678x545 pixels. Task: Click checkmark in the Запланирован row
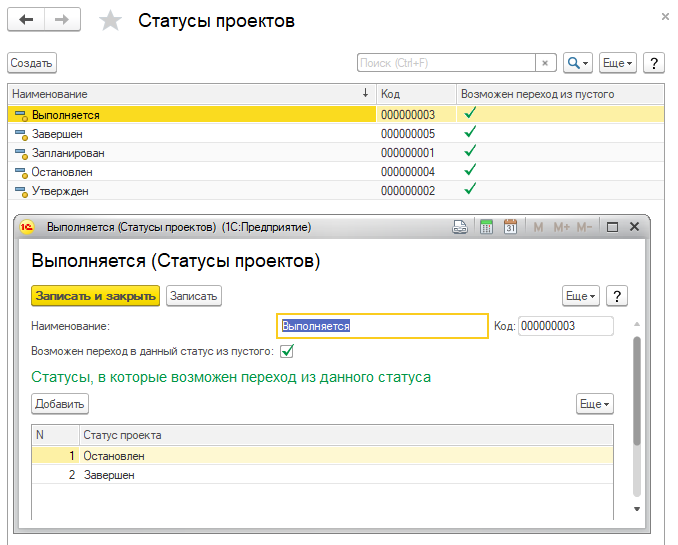coord(470,151)
